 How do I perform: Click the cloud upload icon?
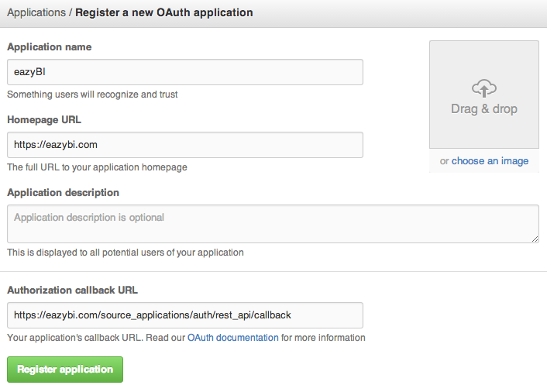(484, 88)
